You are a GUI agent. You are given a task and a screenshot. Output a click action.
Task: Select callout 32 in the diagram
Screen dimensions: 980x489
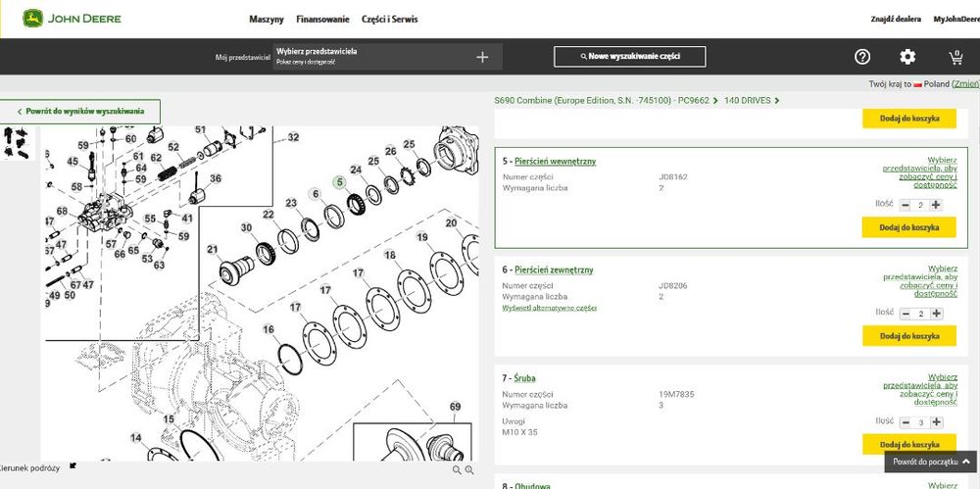293,137
